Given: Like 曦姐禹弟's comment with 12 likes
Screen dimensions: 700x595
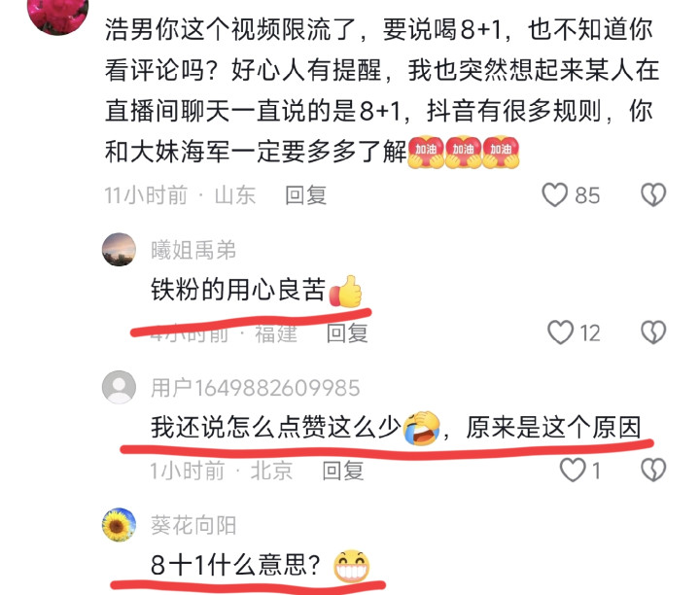Looking at the screenshot, I should pyautogui.click(x=560, y=332).
